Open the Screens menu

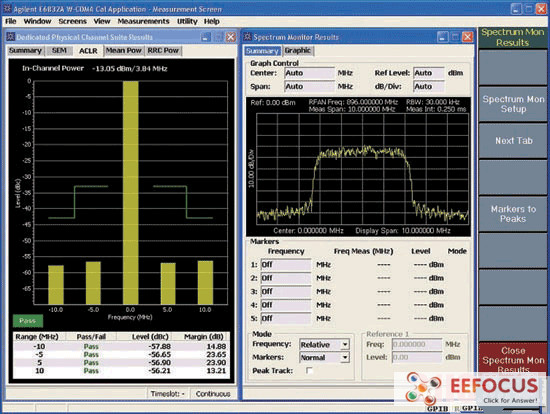tap(72, 21)
